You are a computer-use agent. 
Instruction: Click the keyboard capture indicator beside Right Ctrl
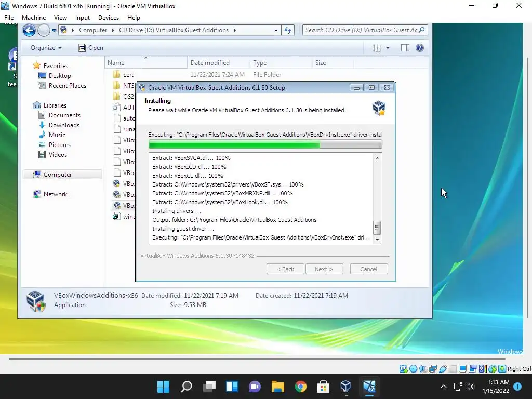[x=502, y=368]
